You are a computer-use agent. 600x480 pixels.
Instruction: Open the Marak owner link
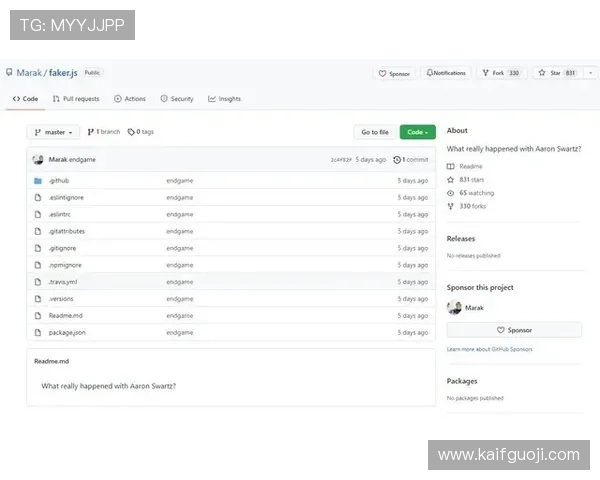pos(29,73)
